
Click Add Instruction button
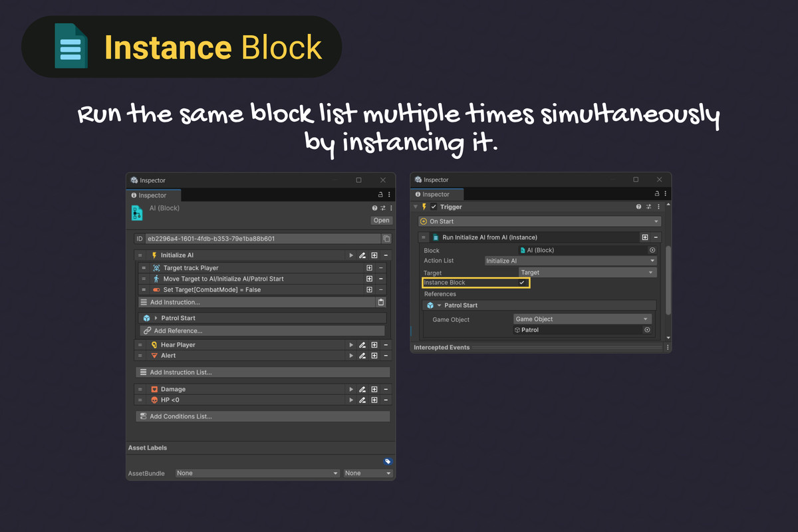click(257, 302)
